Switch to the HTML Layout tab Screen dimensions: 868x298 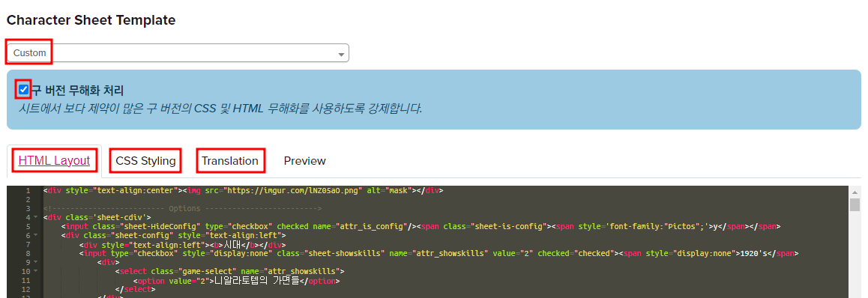(54, 160)
